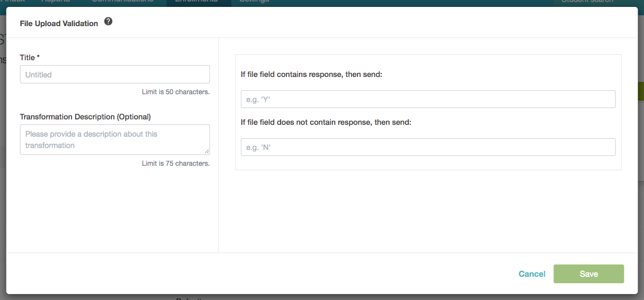The width and height of the screenshot is (644, 300).
Task: Click the 'File Upload Validation' heading
Action: (x=59, y=23)
